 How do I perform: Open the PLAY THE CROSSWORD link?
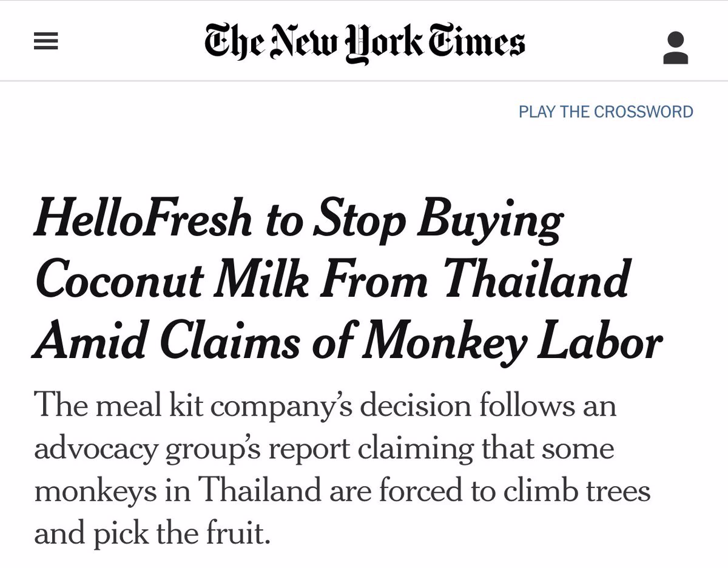(x=605, y=112)
